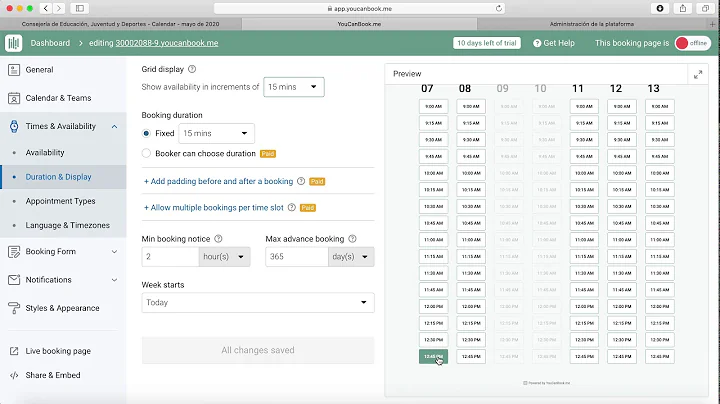Switch to the Consejería de Educación calendar tab

click(121, 24)
